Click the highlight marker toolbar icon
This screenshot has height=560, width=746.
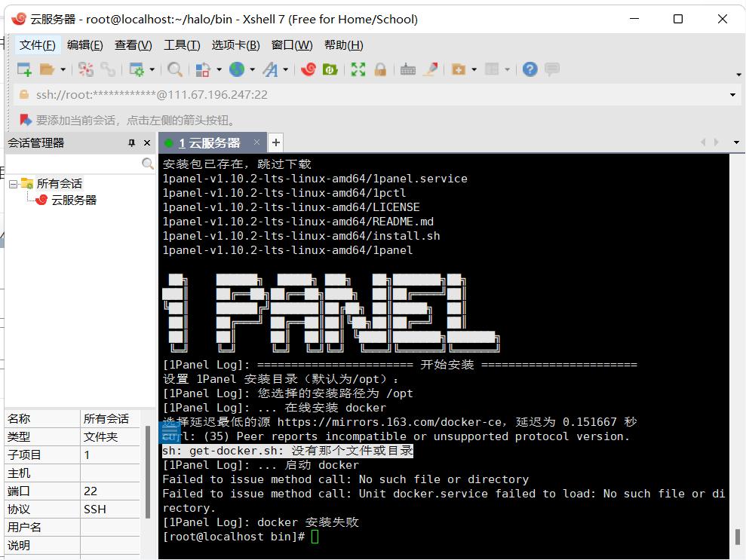[x=431, y=69]
